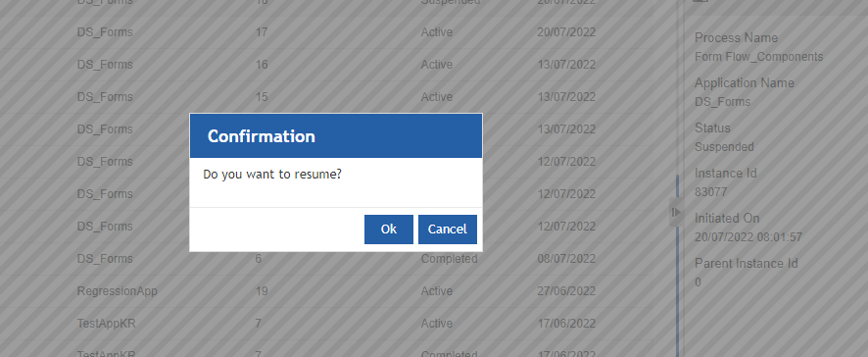Dismiss the dialog with Cancel
Viewport: 868px width, 357px height.
[448, 229]
